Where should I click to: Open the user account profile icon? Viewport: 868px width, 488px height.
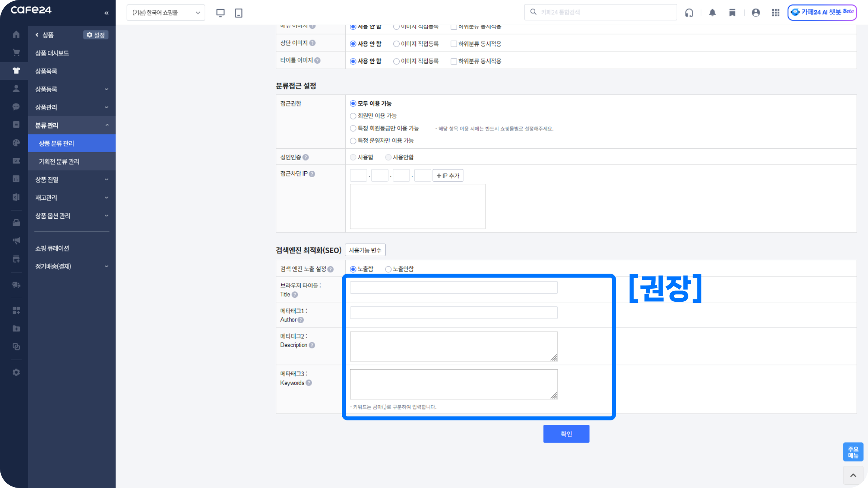point(756,13)
